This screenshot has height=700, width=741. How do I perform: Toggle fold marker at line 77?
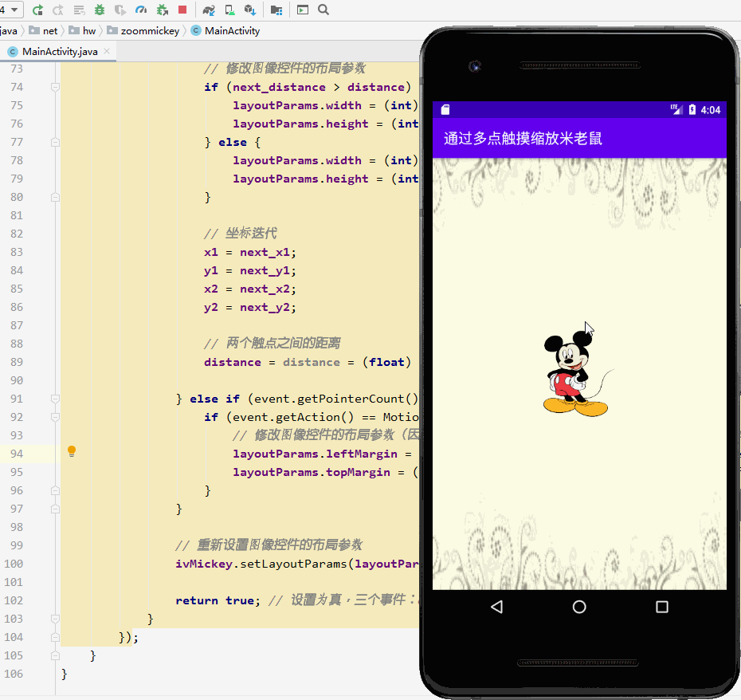pos(55,142)
